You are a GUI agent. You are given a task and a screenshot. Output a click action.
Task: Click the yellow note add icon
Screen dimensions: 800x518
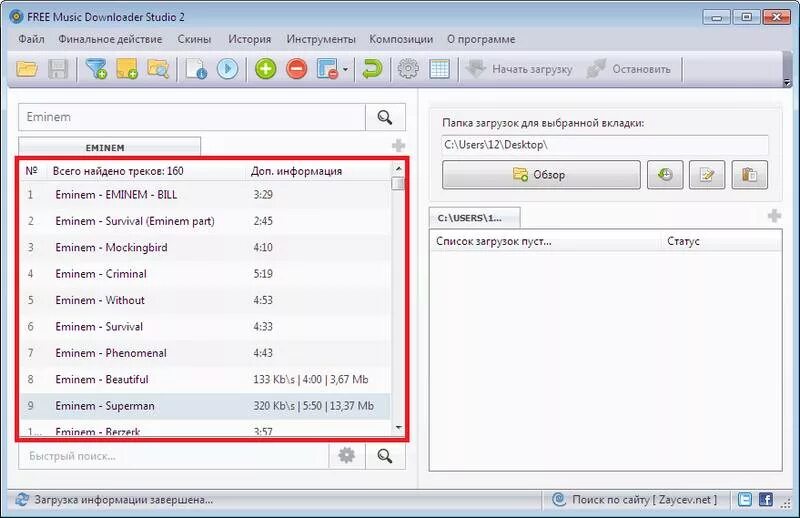pyautogui.click(x=127, y=69)
